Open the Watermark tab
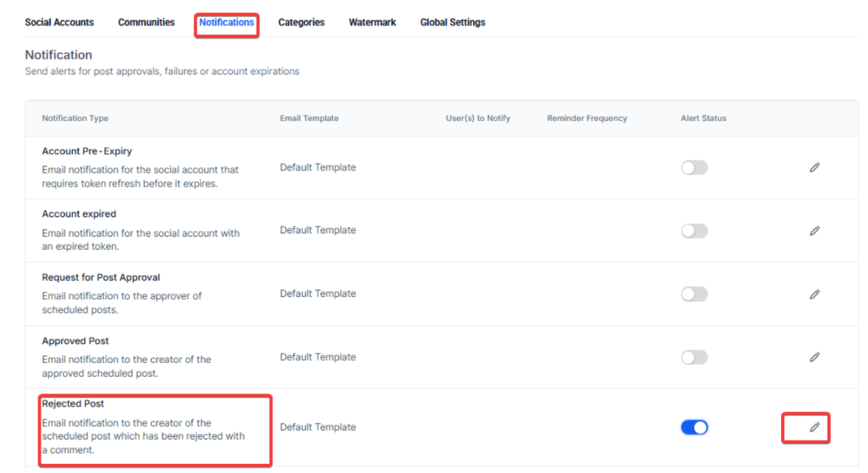 point(372,22)
